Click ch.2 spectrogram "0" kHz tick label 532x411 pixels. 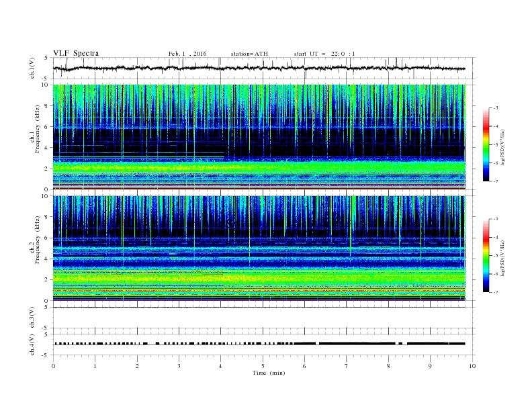[x=46, y=300]
